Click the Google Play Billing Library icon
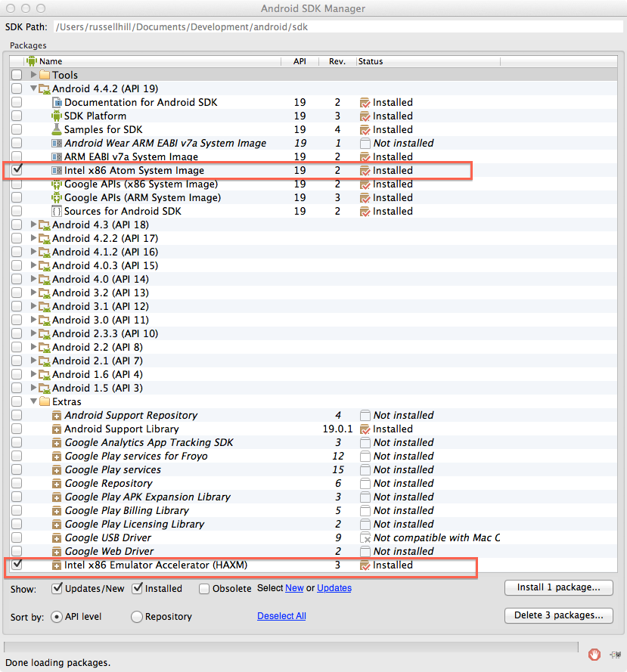Image resolution: width=627 pixels, height=672 pixels. [57, 511]
